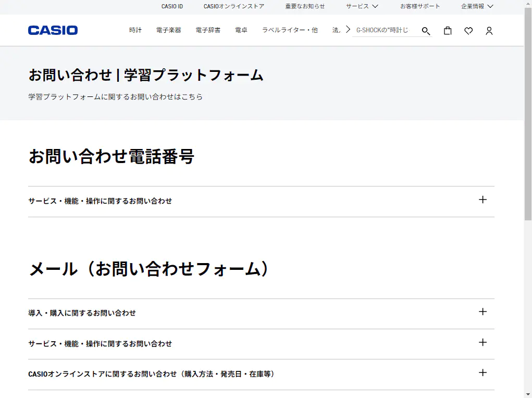Open the wishlist heart icon
This screenshot has height=398, width=532.
coord(468,31)
